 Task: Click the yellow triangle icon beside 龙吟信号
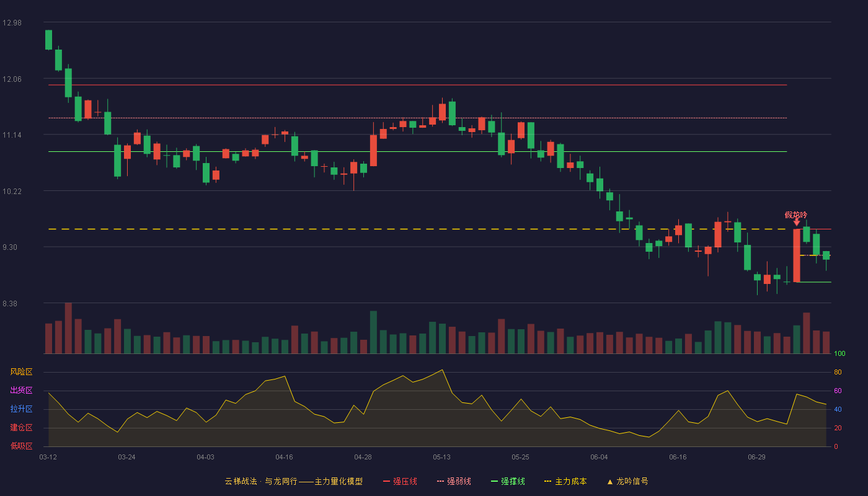click(610, 481)
